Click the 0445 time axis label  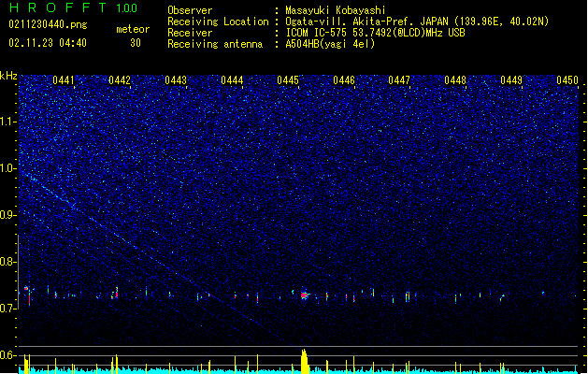pos(288,80)
